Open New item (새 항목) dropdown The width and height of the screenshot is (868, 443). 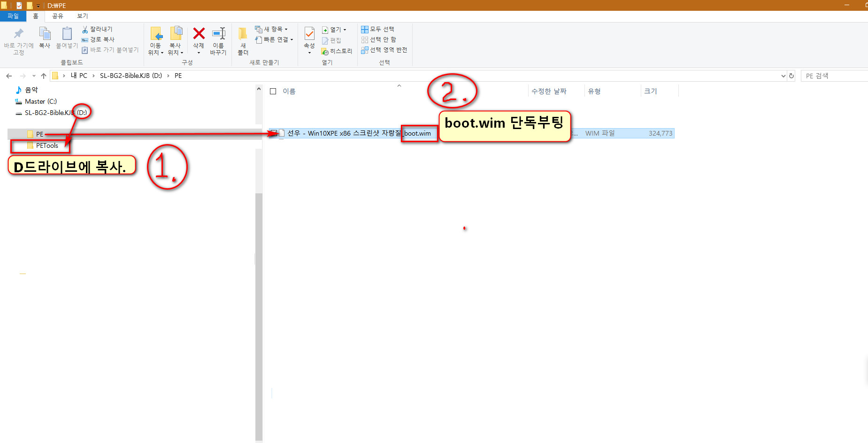pyautogui.click(x=271, y=29)
